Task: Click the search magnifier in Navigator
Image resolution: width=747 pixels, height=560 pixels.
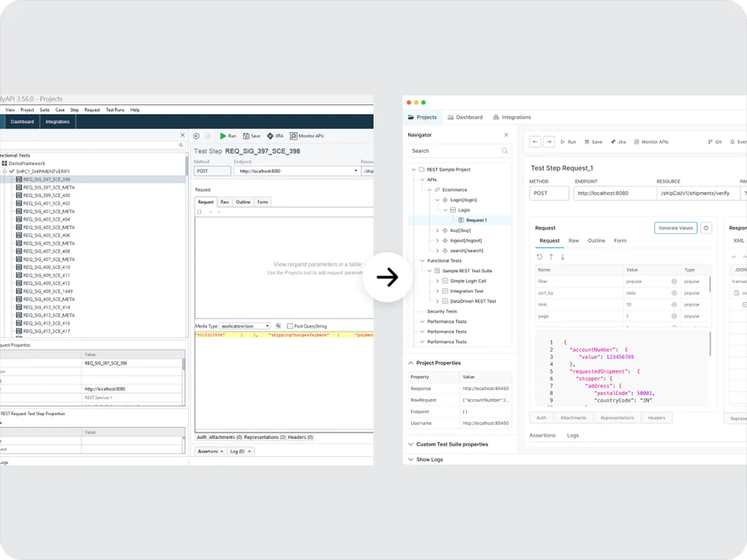Action: pyautogui.click(x=505, y=151)
